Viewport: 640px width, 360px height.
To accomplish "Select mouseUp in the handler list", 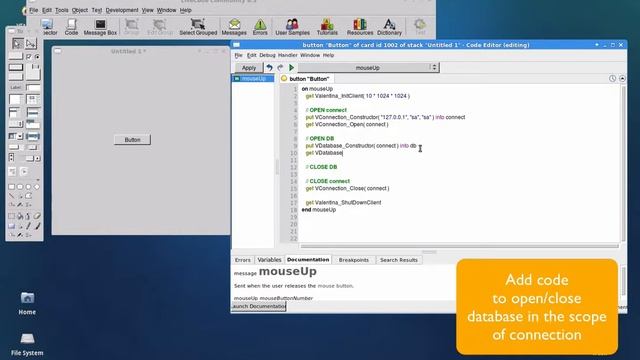I will [x=253, y=78].
